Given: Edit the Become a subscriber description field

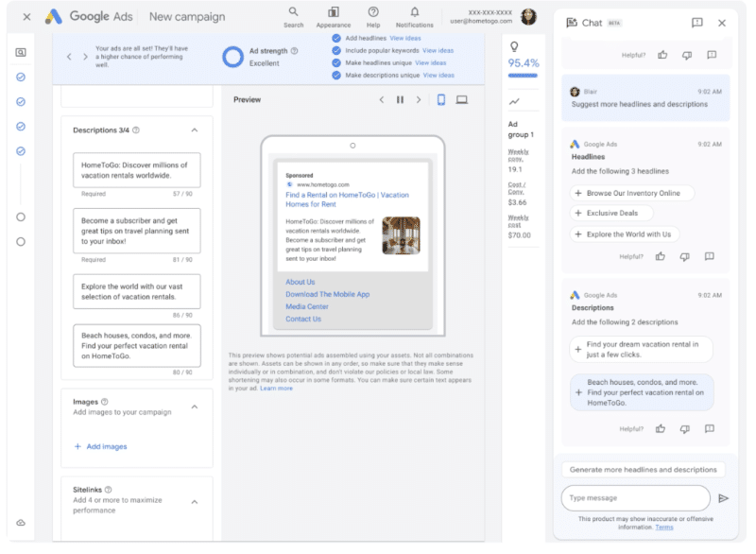Looking at the screenshot, I should [x=137, y=231].
